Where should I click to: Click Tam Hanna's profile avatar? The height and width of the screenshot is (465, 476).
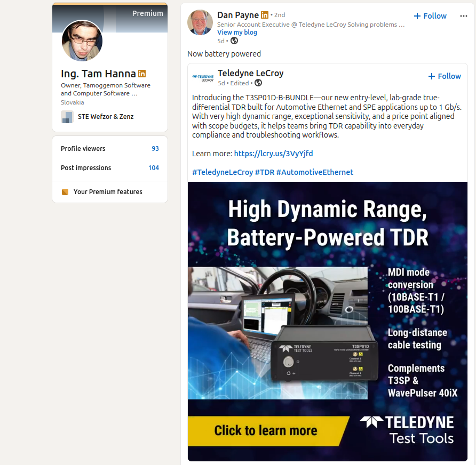(x=82, y=41)
